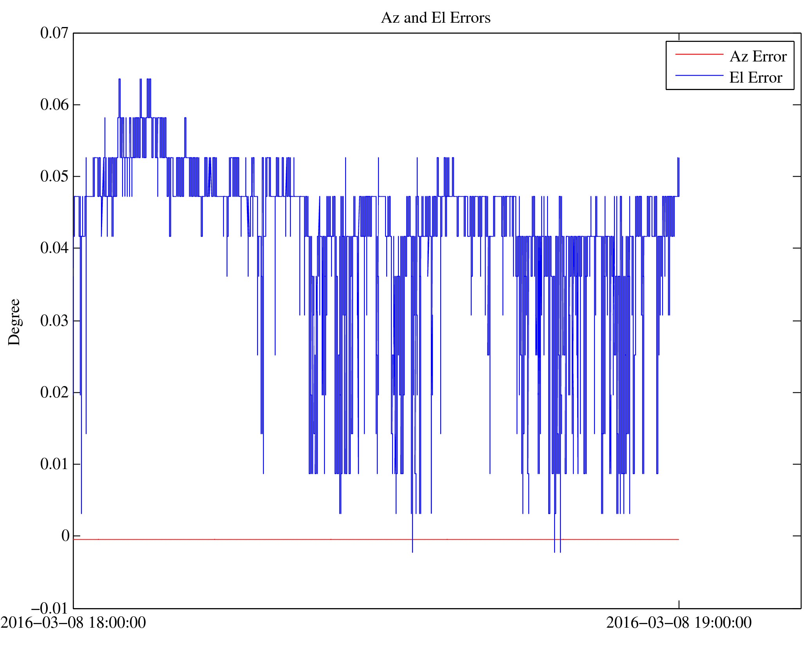Click the 0.06 tick mark on right axis

point(797,105)
